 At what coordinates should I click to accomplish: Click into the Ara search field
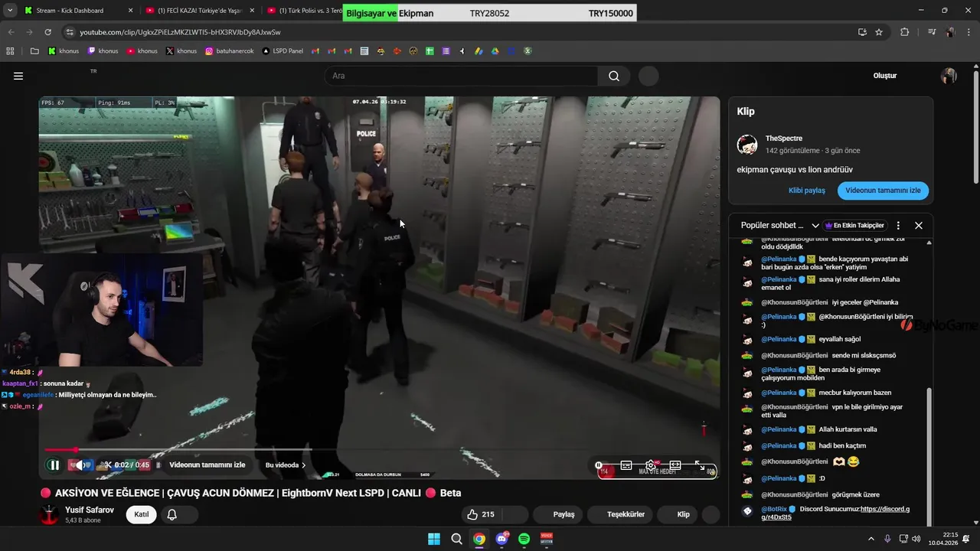(x=461, y=76)
